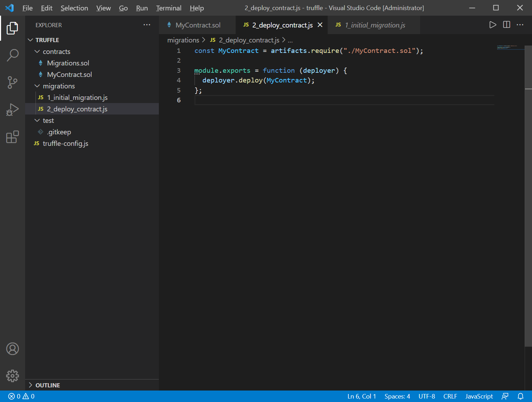Click the './MyContract.sol' string on line 1
Viewport: 532px width, 402px height.
380,51
